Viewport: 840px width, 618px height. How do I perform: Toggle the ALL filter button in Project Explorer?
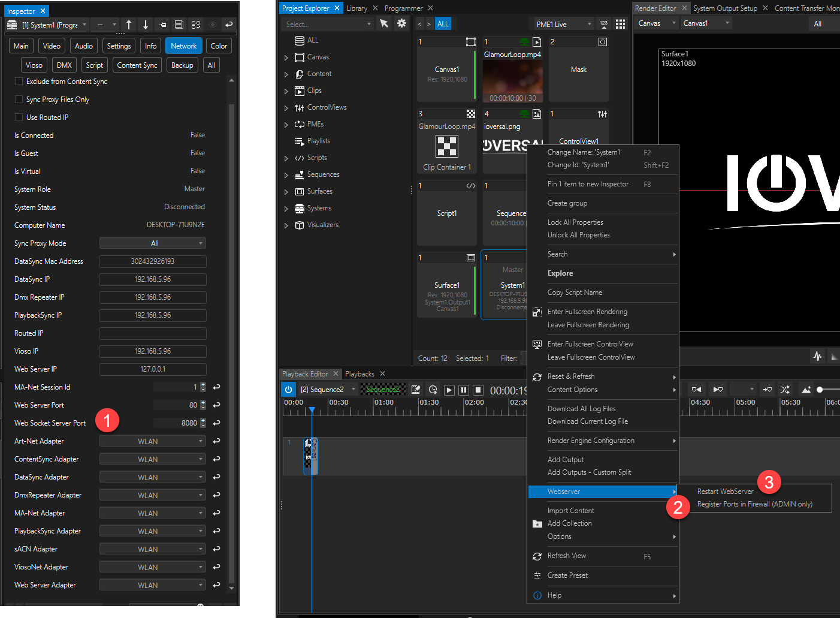pos(443,24)
